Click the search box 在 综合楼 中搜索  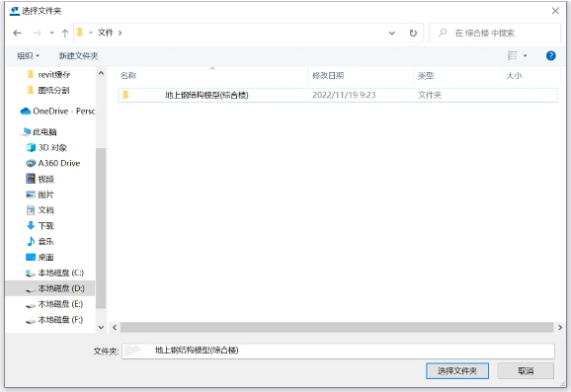(495, 34)
